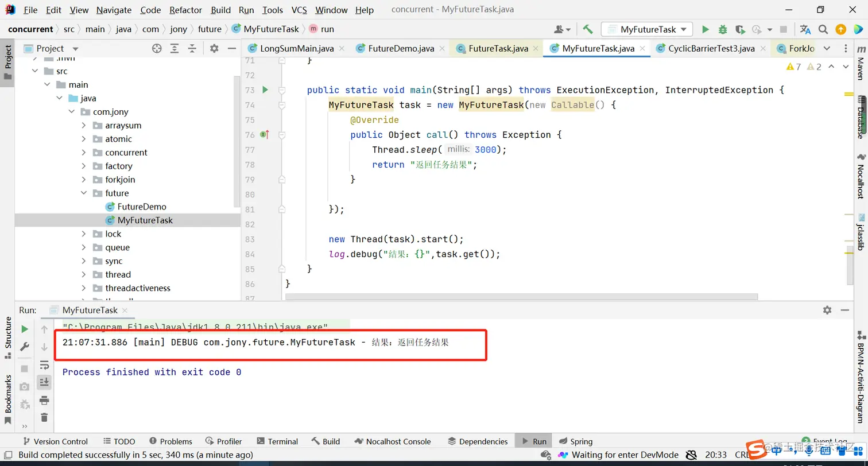Click the warnings count indicator showing 7
This screenshot has height=466, width=868.
click(x=793, y=67)
